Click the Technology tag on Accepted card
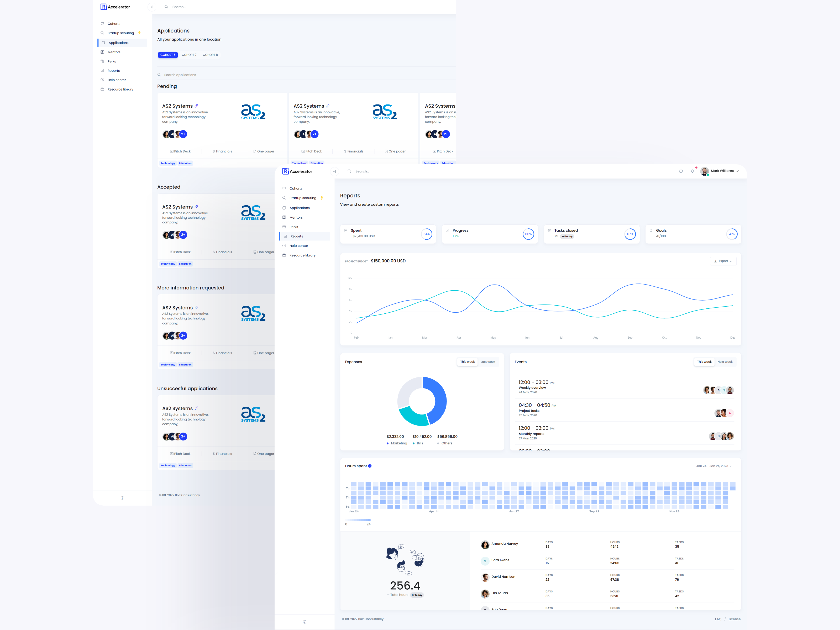The height and width of the screenshot is (630, 840). 168,264
